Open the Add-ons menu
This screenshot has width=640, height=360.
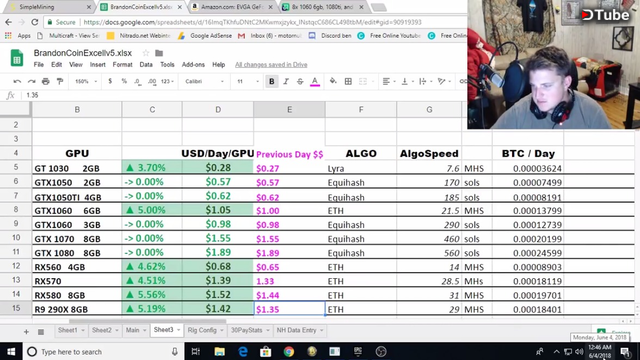tap(193, 64)
